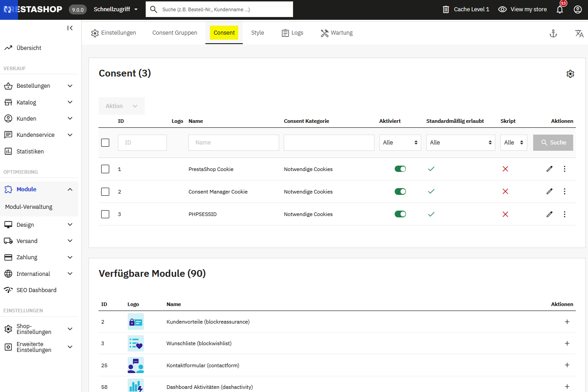Viewport: 588px width, 392px height.
Task: Open the user profile icon
Action: [x=578, y=9]
